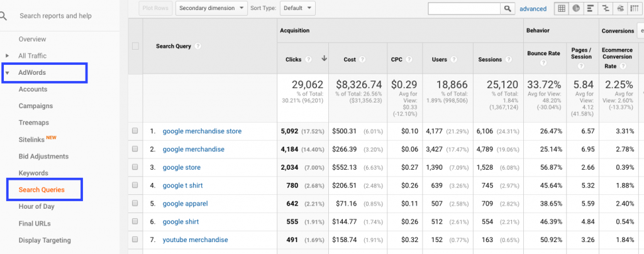Check the box for google store row
This screenshot has width=644, height=254.
pyautogui.click(x=135, y=167)
